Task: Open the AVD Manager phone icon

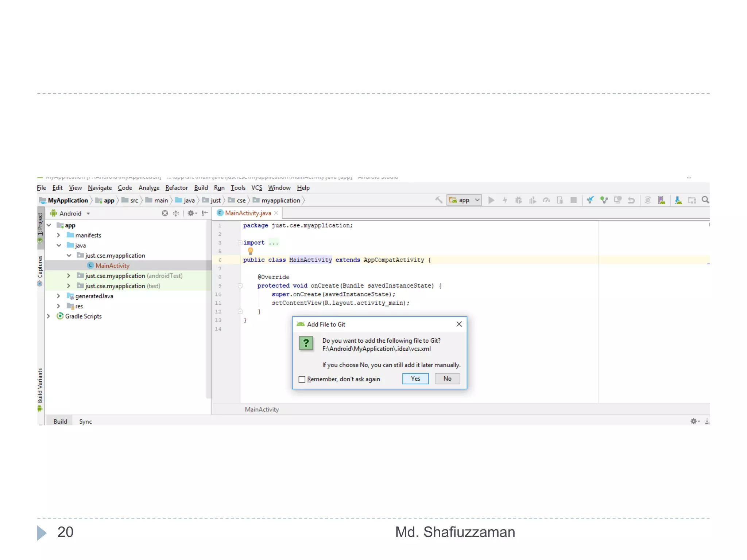Action: click(x=661, y=200)
